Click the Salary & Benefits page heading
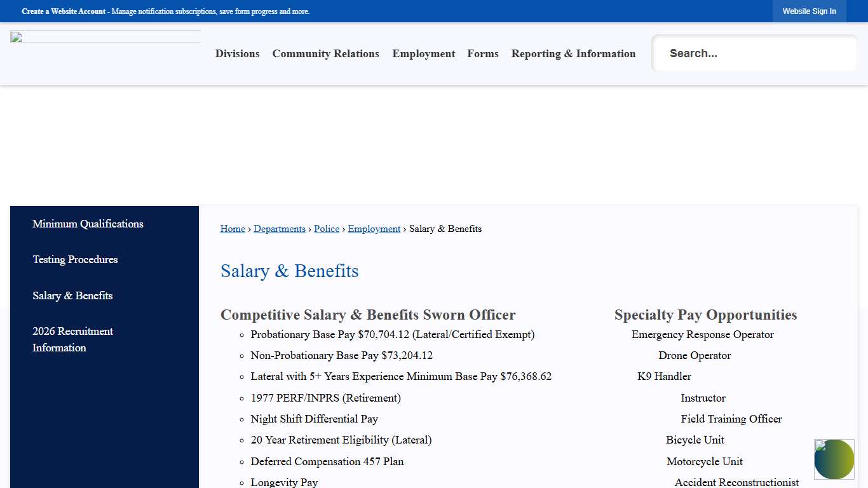Viewport: 868px width, 488px height. click(x=289, y=271)
